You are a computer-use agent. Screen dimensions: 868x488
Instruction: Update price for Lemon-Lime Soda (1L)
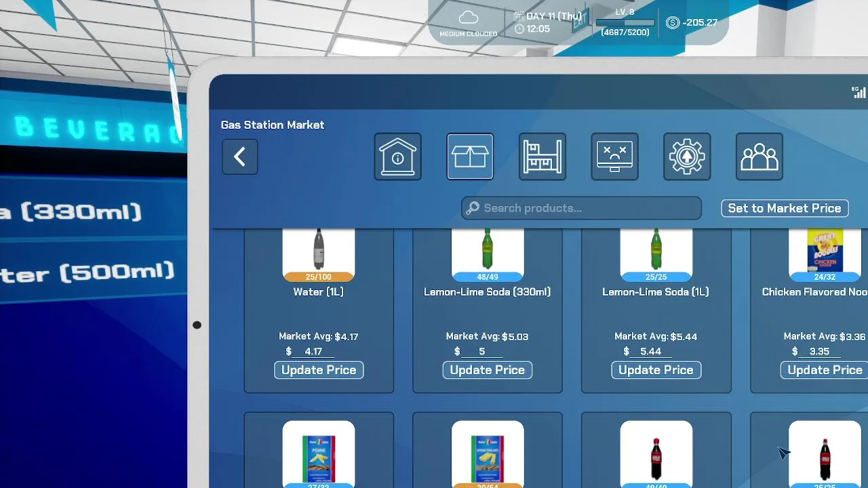pyautogui.click(x=656, y=370)
